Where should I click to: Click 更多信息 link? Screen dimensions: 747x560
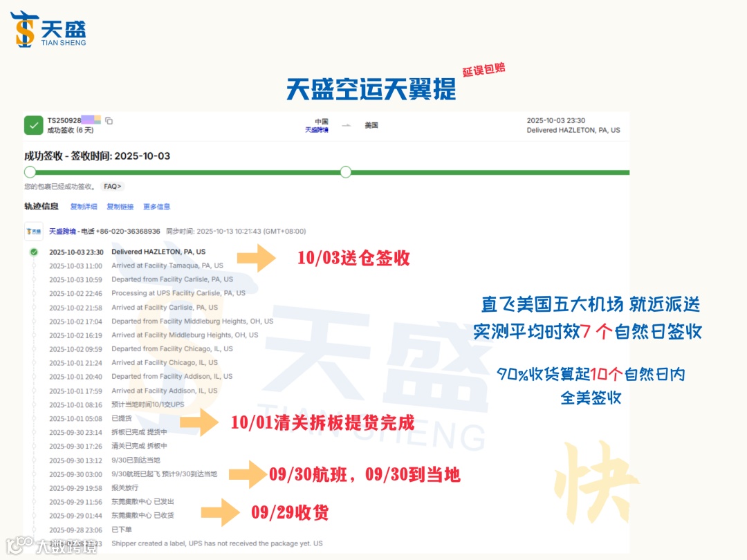(x=157, y=206)
